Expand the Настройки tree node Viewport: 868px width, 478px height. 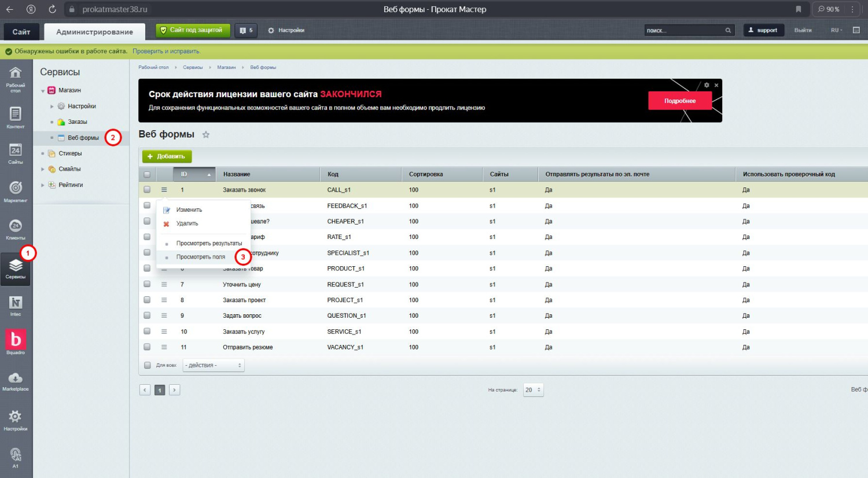52,106
